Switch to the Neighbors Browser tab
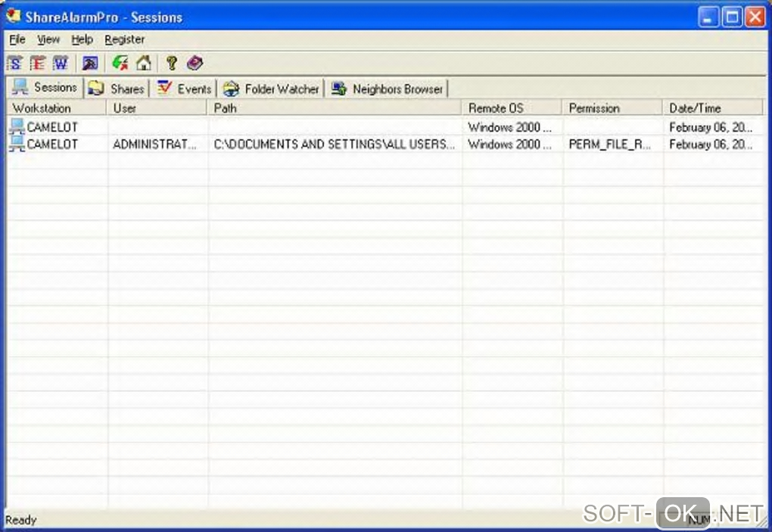 [387, 89]
